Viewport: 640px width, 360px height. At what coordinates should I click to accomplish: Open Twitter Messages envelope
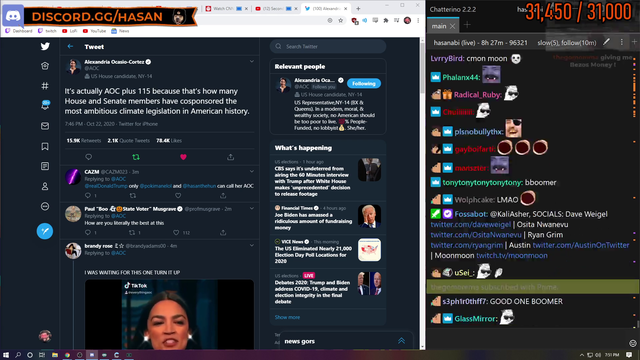45,126
